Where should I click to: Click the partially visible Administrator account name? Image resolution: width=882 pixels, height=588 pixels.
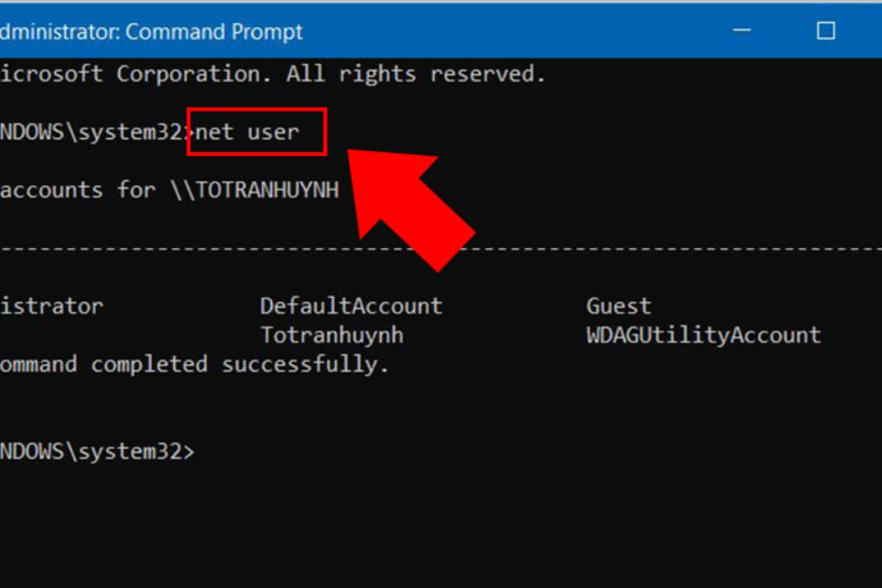(x=51, y=306)
